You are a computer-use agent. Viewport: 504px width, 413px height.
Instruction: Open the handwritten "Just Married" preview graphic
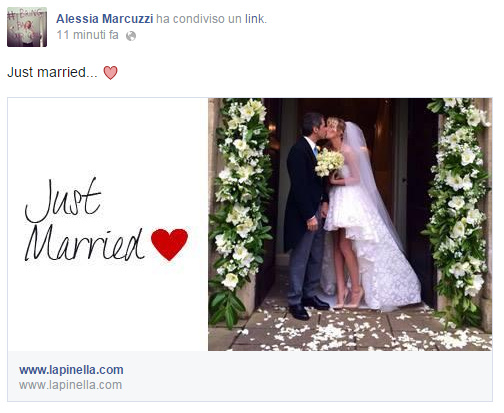tap(108, 224)
